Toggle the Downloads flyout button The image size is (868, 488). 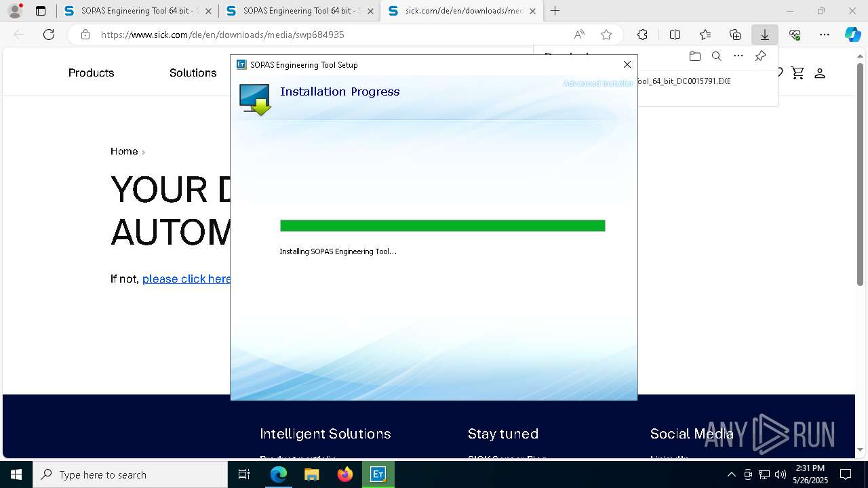click(765, 35)
